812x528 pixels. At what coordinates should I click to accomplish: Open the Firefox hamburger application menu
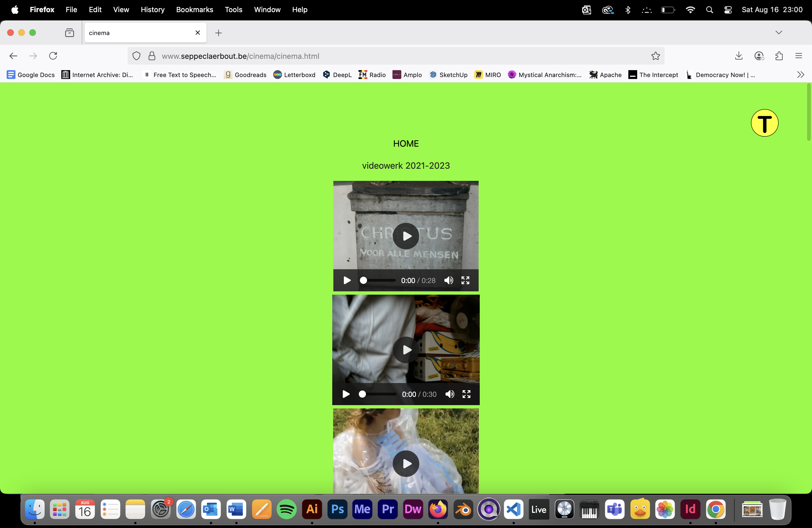(798, 56)
